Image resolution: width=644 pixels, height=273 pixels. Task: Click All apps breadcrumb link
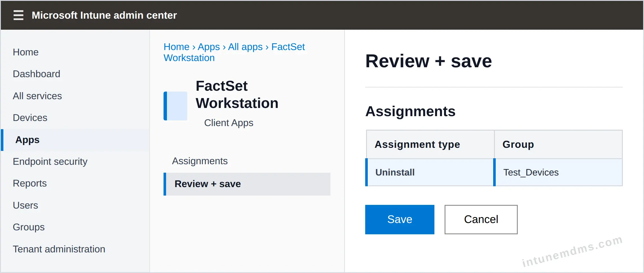pos(245,47)
